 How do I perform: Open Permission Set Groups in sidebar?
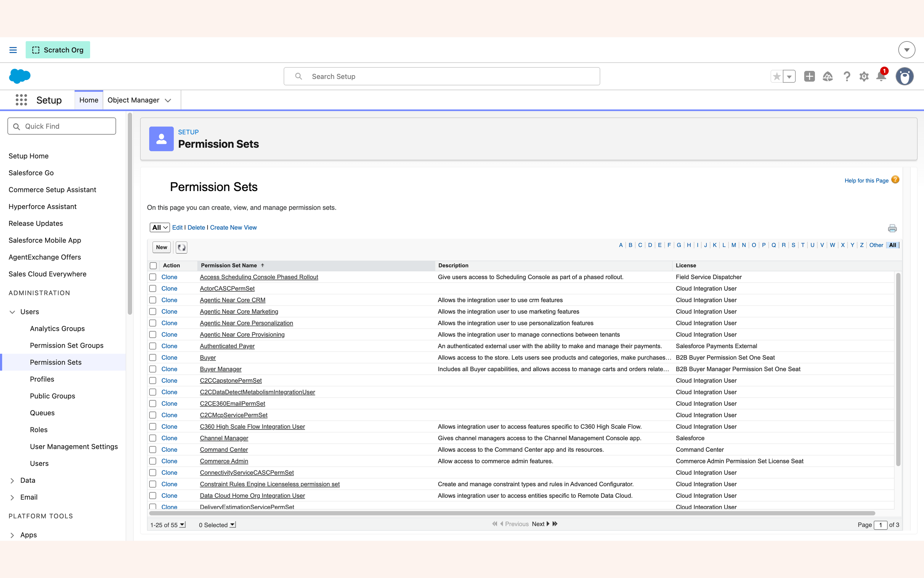click(67, 345)
